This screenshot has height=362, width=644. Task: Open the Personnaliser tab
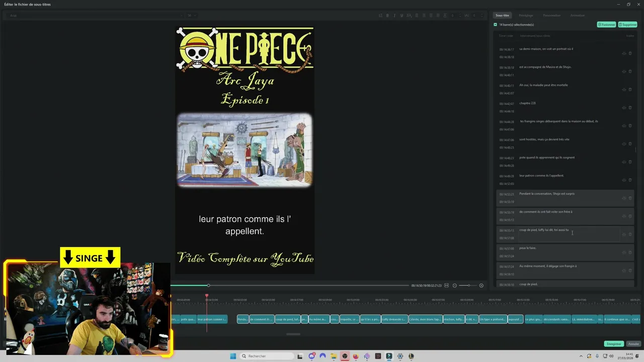tap(552, 16)
